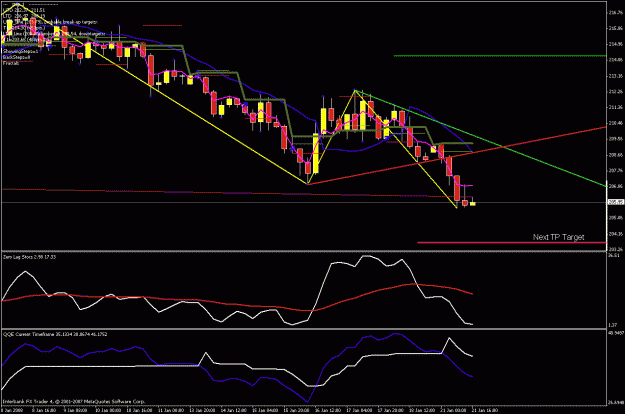Click the "17 Jan 04:00" label on time axis
The width and height of the screenshot is (625, 414).
coord(359,410)
